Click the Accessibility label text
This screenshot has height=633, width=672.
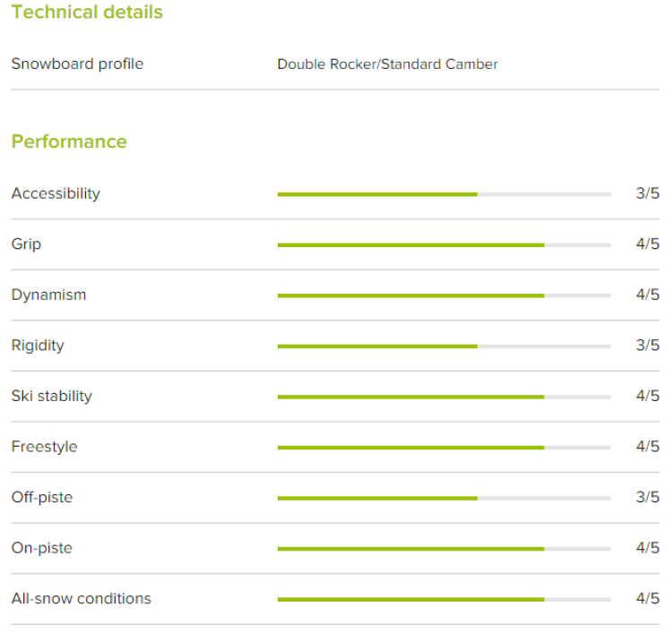(x=56, y=193)
